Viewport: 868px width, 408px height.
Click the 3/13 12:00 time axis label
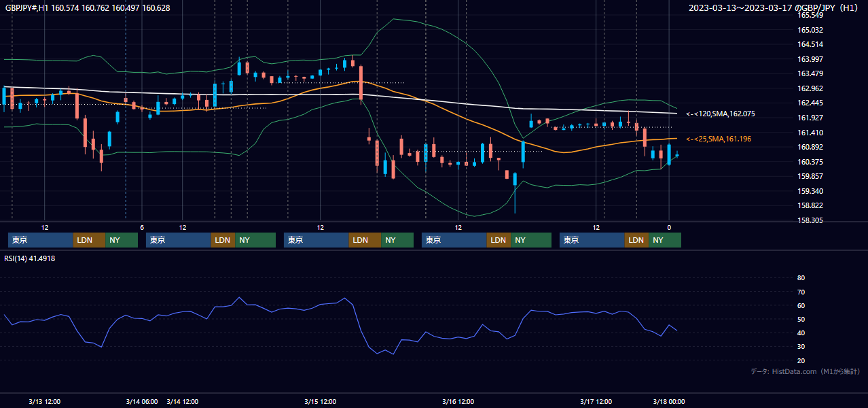click(45, 402)
